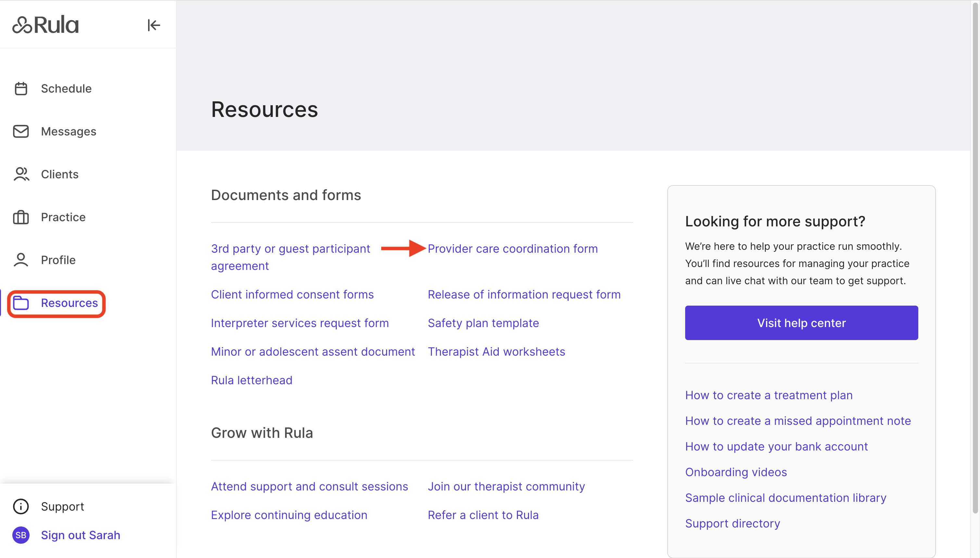Click the Resources folder icon
Screen dimensions: 980x558
pyautogui.click(x=21, y=303)
